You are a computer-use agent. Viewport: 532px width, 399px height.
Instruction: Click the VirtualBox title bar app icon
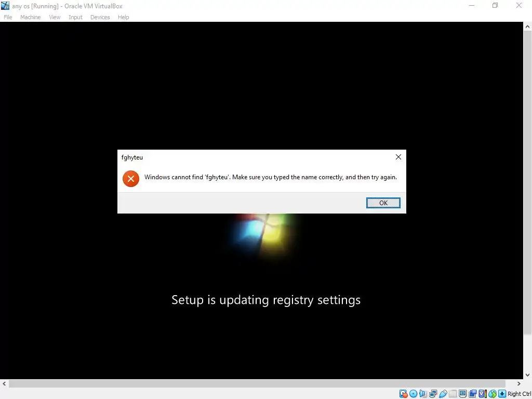pos(5,6)
